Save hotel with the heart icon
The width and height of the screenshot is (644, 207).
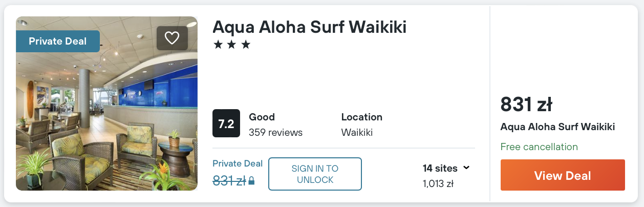(x=172, y=38)
